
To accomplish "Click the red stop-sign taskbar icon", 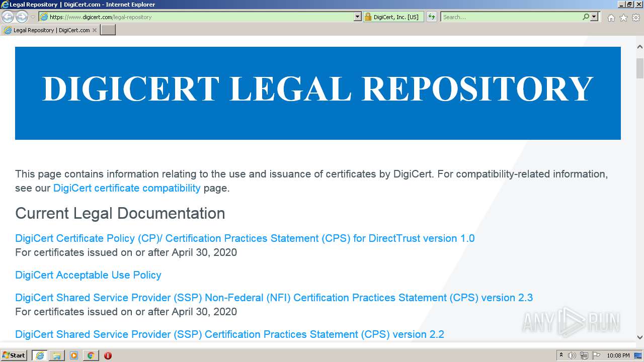I will pos(108,355).
